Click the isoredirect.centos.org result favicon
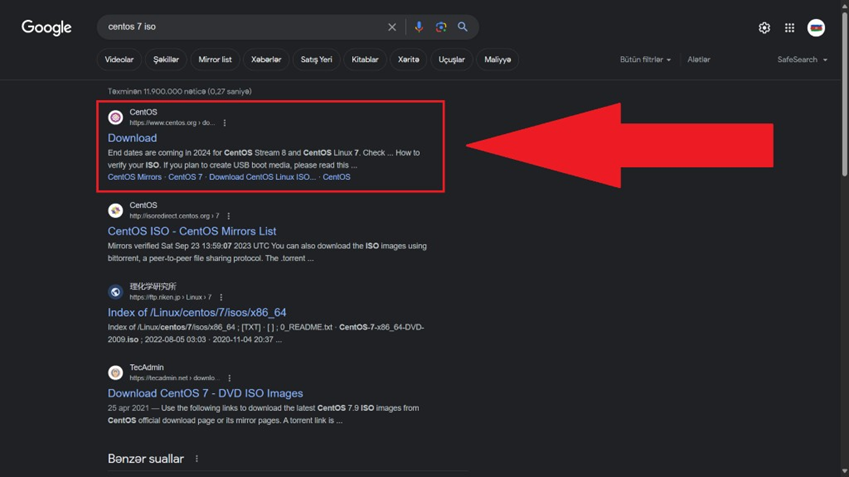 [115, 210]
